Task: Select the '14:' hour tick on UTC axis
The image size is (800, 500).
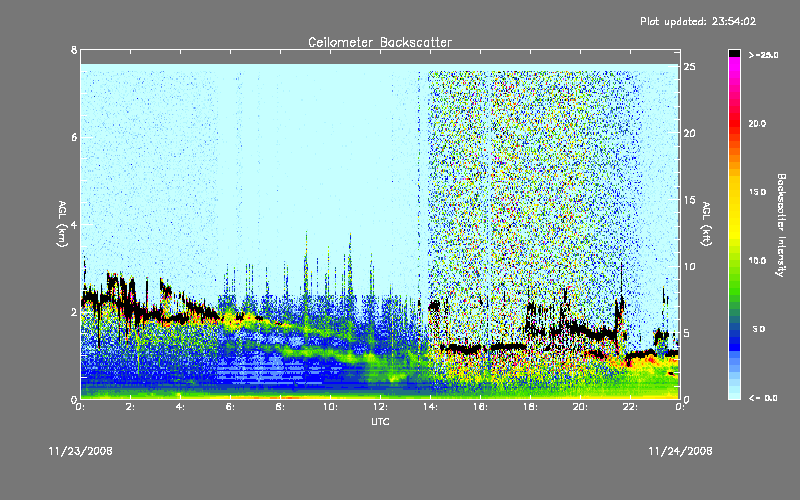Action: (x=430, y=407)
